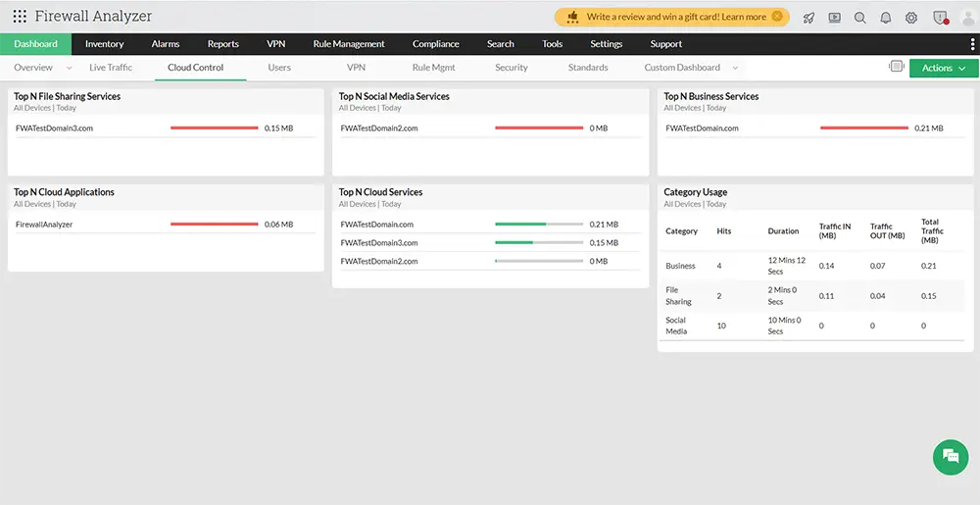Open the video presentation icon

click(x=834, y=18)
